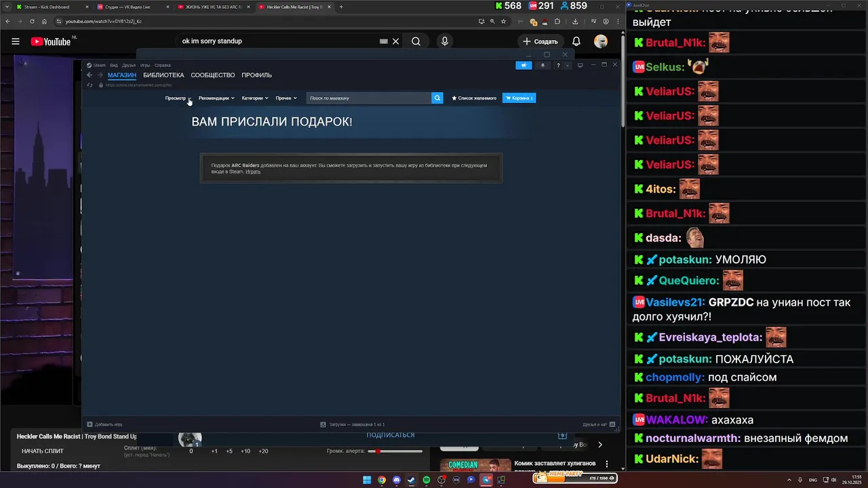
Task: Click the YouTube logo
Action: pos(51,41)
